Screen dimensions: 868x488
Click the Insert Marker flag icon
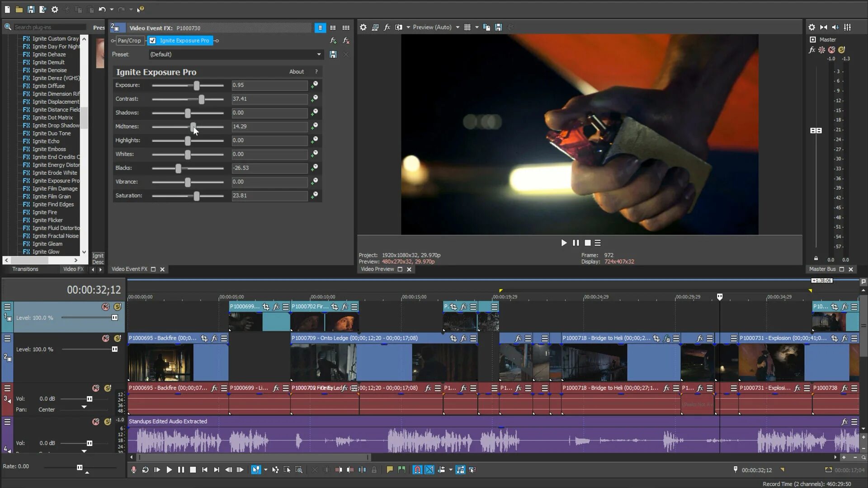click(x=390, y=470)
